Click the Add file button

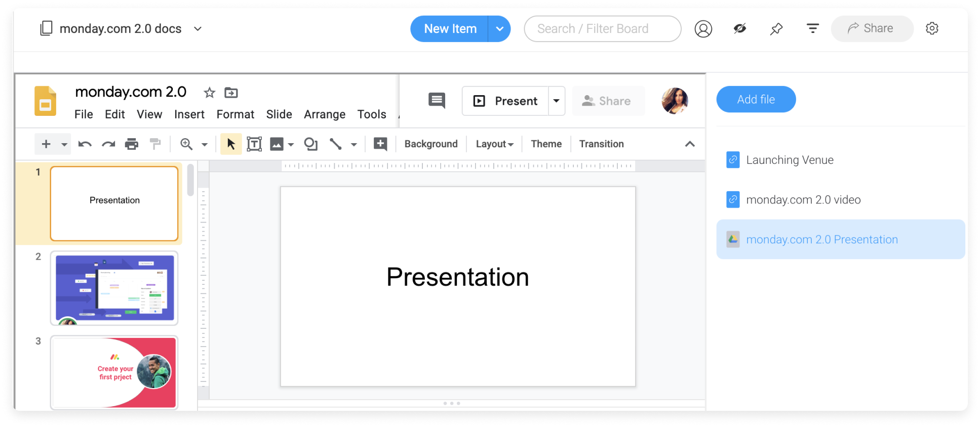(x=756, y=100)
